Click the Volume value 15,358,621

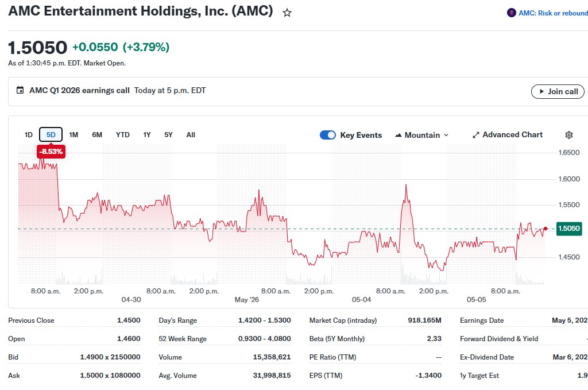(x=272, y=357)
